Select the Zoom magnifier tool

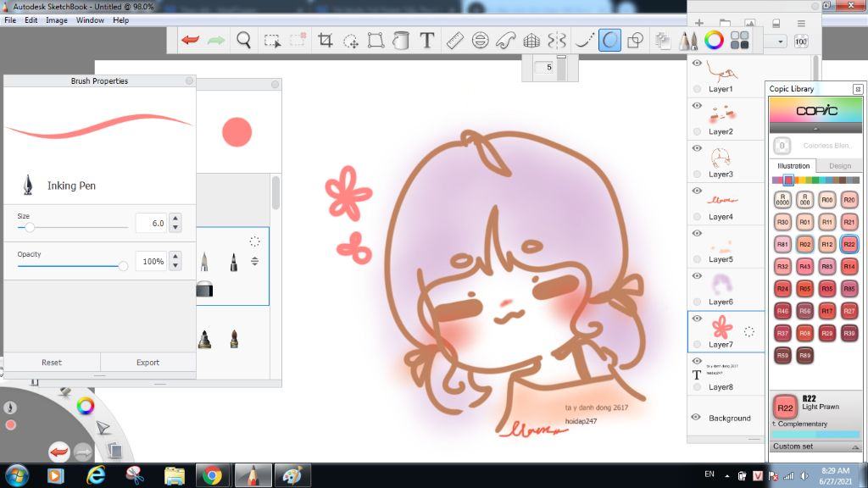(x=243, y=40)
